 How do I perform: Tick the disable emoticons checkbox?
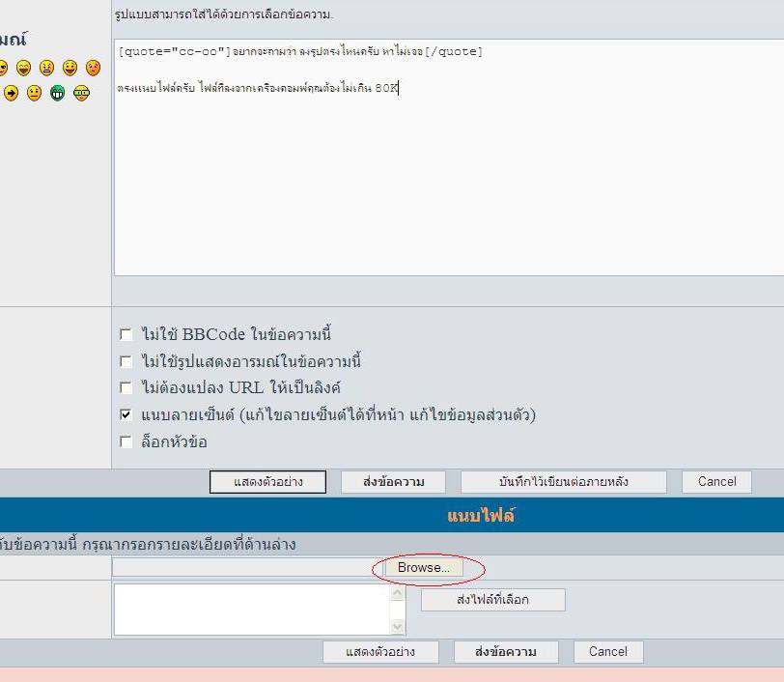(x=126, y=361)
